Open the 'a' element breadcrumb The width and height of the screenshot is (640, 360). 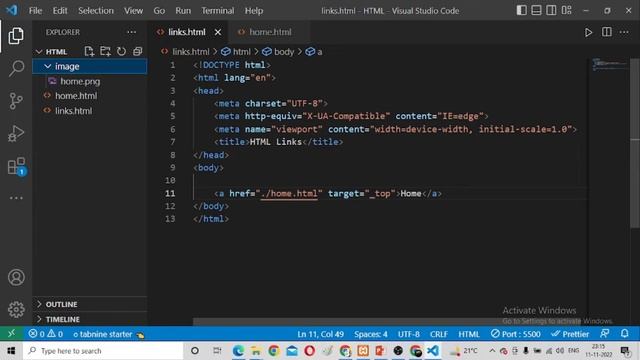(x=314, y=52)
